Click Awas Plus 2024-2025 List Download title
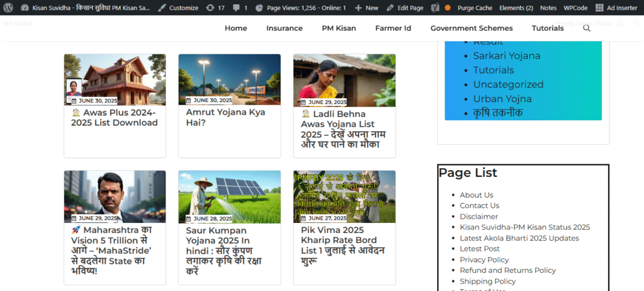The image size is (644, 291). [x=114, y=117]
